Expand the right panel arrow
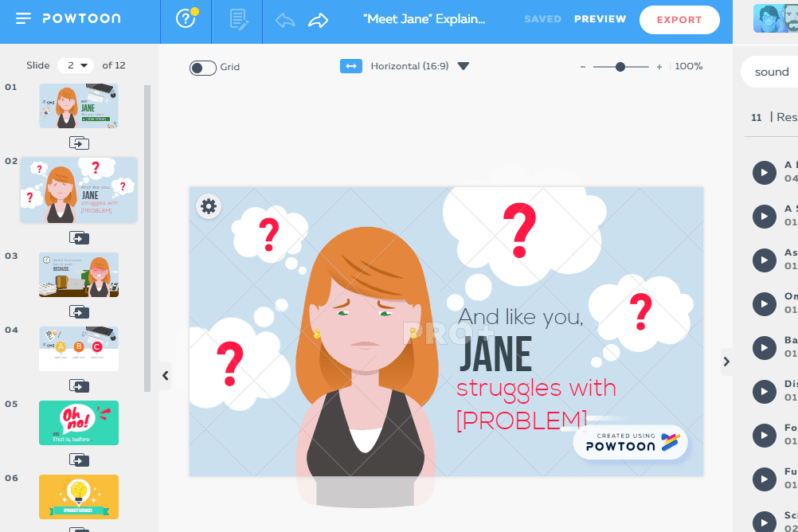 (x=726, y=362)
